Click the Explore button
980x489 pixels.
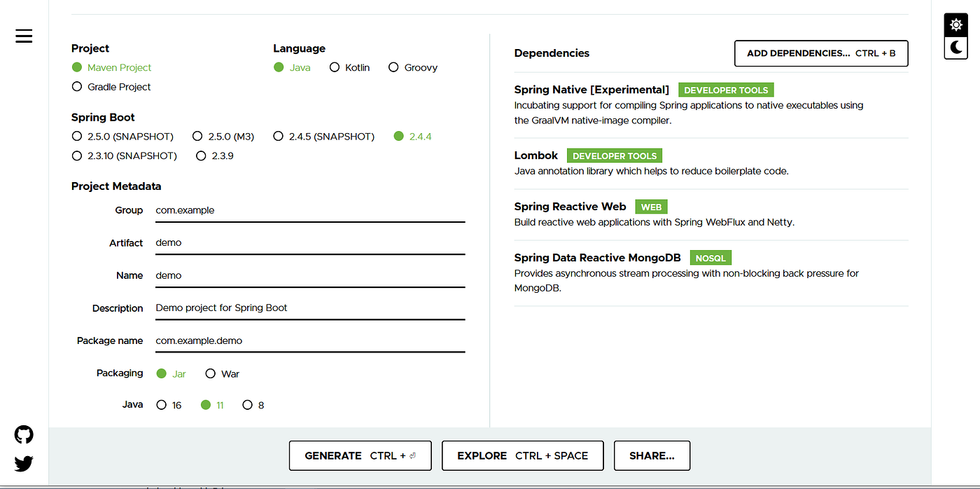[x=523, y=455]
